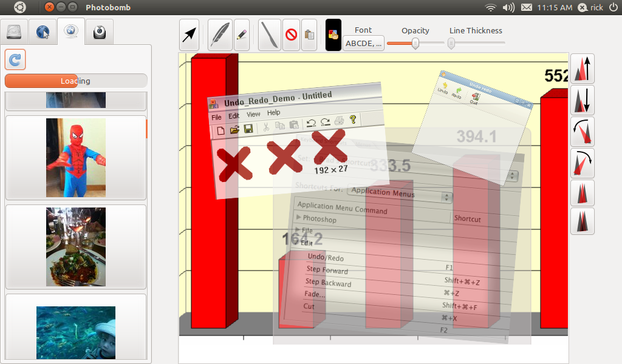Pick the pencil drawing tool

242,35
